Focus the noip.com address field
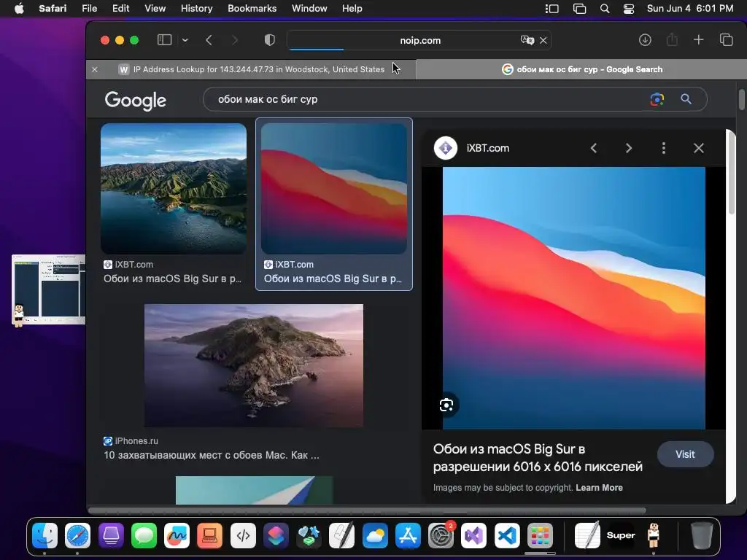The height and width of the screenshot is (560, 747). click(x=419, y=41)
